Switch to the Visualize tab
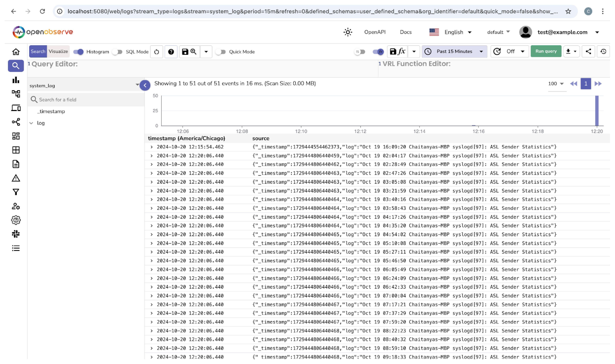 click(58, 51)
